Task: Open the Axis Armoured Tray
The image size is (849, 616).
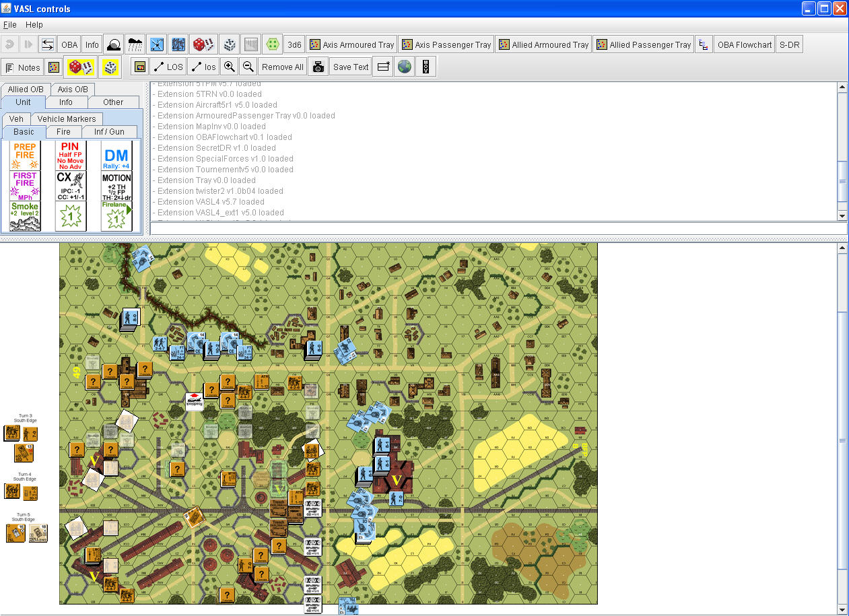Action: click(x=351, y=44)
